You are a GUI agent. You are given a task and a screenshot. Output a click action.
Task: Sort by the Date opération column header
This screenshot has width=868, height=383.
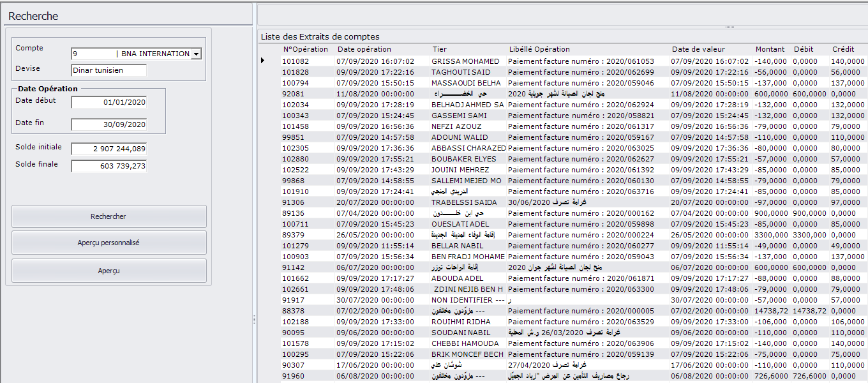364,49
